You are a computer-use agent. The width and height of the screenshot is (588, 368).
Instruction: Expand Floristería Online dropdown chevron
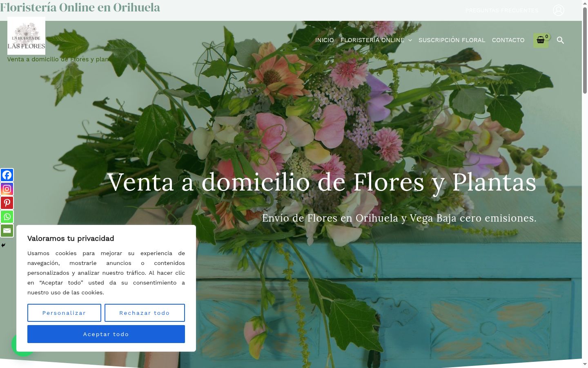[x=410, y=40]
